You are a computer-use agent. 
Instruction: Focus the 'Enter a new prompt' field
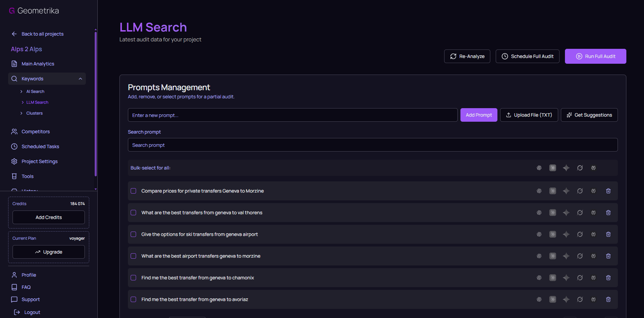point(292,115)
